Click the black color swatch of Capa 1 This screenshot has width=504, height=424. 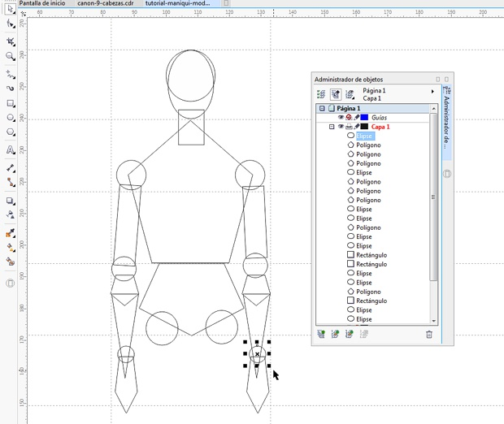click(x=364, y=127)
